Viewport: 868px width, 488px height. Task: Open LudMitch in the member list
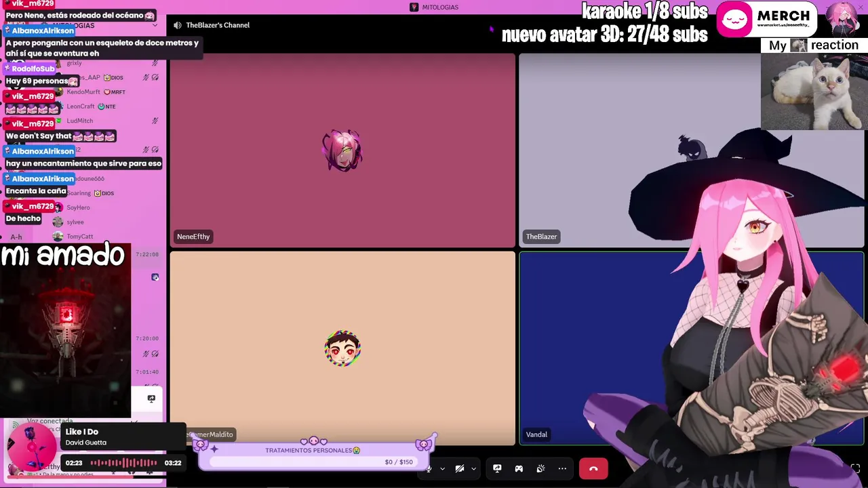pyautogui.click(x=80, y=121)
